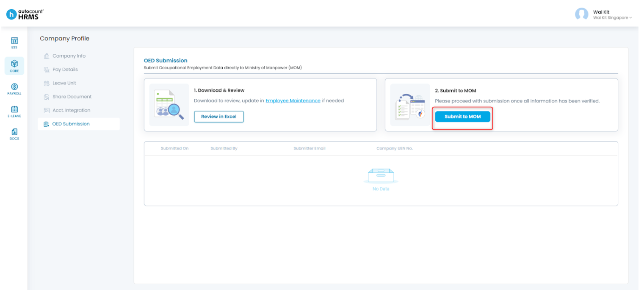Click the user avatar icon
The image size is (644, 290).
[582, 14]
